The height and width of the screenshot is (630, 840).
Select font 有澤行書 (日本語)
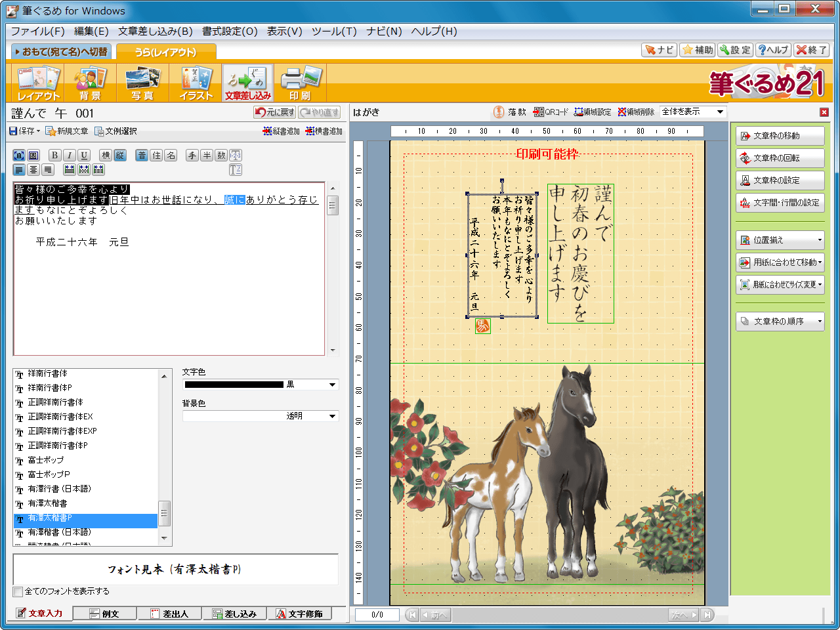pyautogui.click(x=85, y=489)
